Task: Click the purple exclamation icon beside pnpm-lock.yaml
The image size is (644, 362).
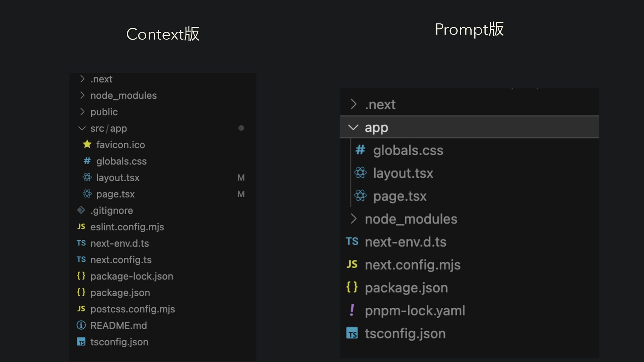Action: pos(352,310)
